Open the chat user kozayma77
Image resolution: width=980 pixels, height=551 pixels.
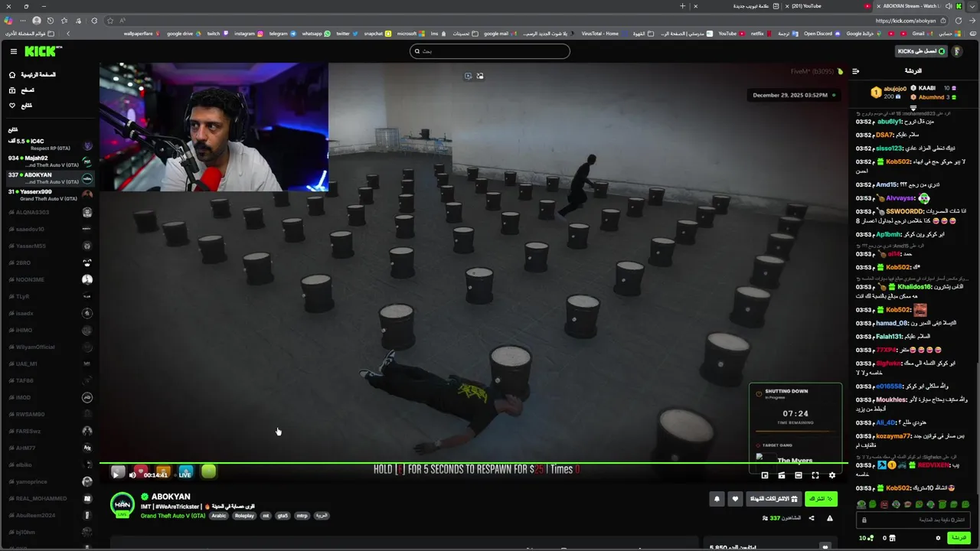pyautogui.click(x=894, y=436)
